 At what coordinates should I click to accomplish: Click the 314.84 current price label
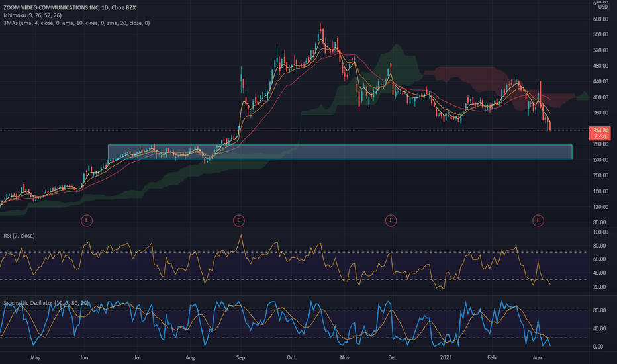coord(601,130)
